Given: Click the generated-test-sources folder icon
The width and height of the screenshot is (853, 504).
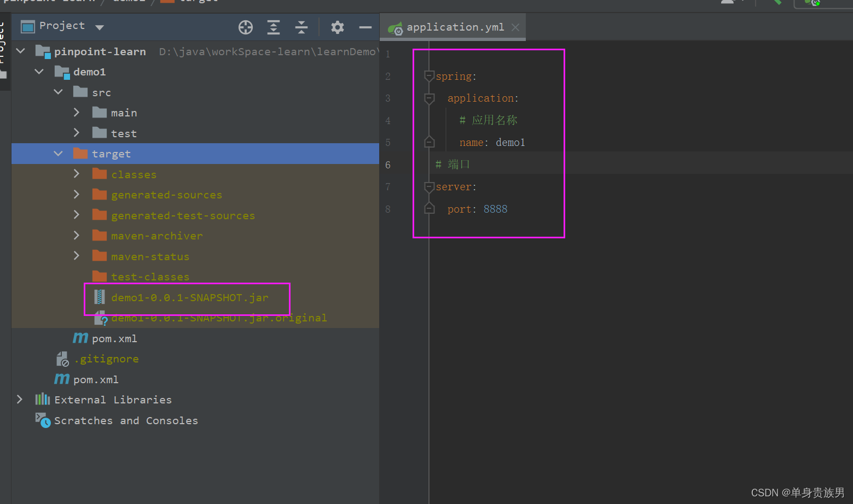Looking at the screenshot, I should (100, 215).
